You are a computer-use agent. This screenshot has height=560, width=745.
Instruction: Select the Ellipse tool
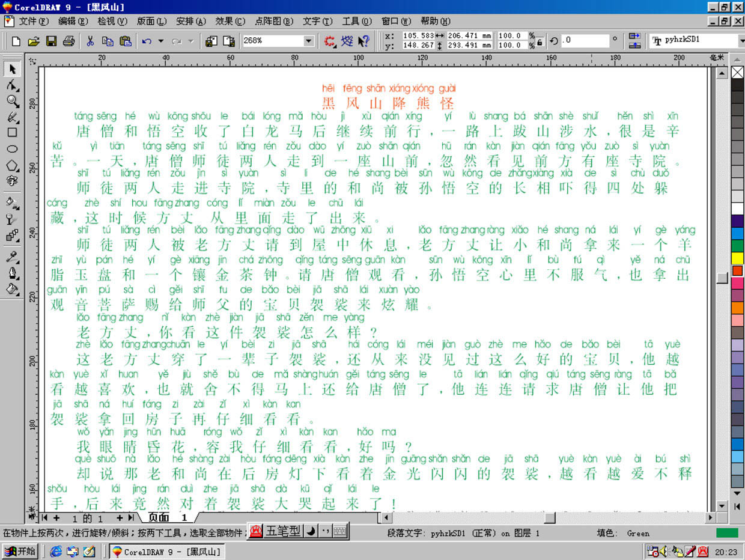click(x=12, y=148)
